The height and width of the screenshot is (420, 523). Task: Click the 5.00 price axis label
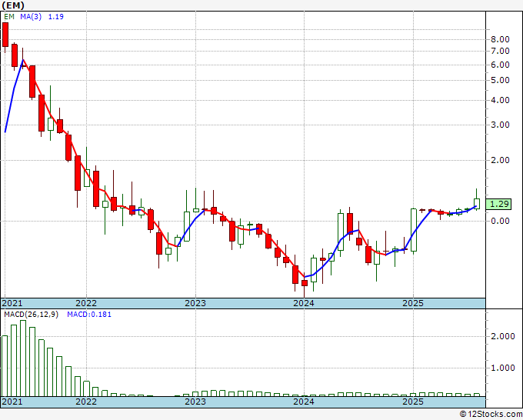[500, 80]
